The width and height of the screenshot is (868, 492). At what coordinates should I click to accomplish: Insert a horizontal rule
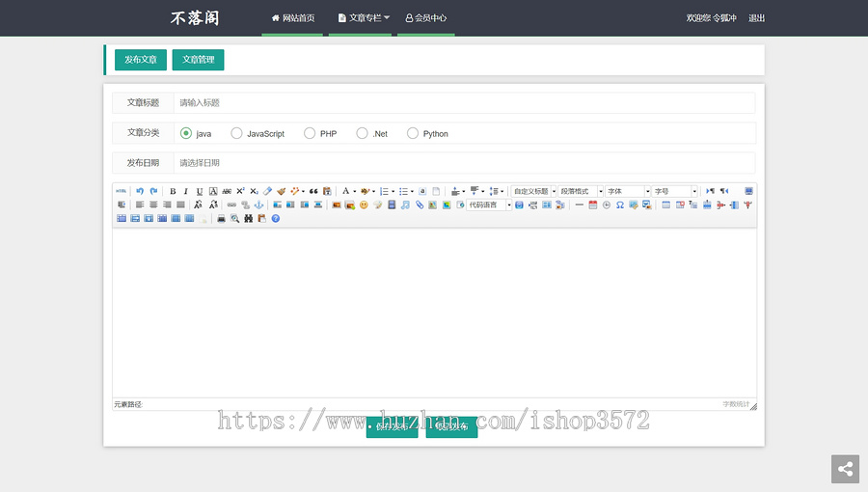579,205
